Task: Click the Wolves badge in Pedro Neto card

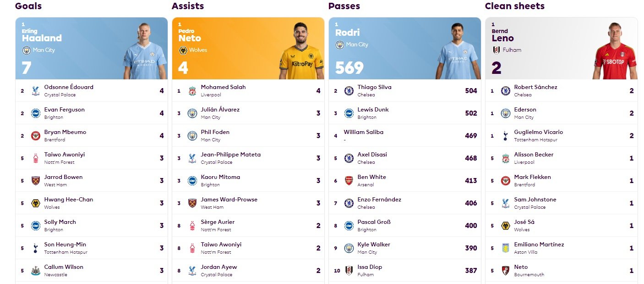Action: click(x=182, y=50)
